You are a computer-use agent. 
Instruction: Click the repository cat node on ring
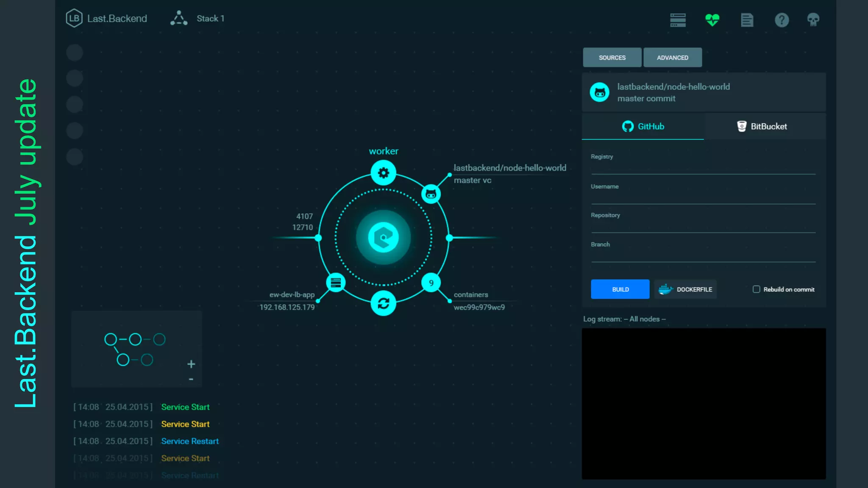click(431, 194)
